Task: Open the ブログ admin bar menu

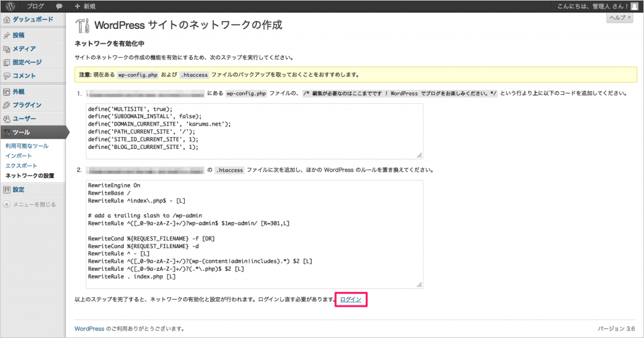Action: coord(35,6)
